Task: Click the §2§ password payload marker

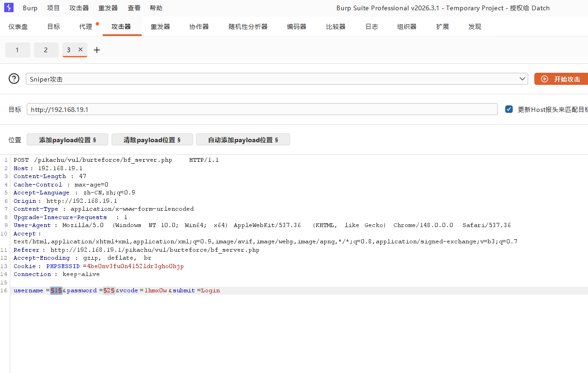Action: pos(109,290)
